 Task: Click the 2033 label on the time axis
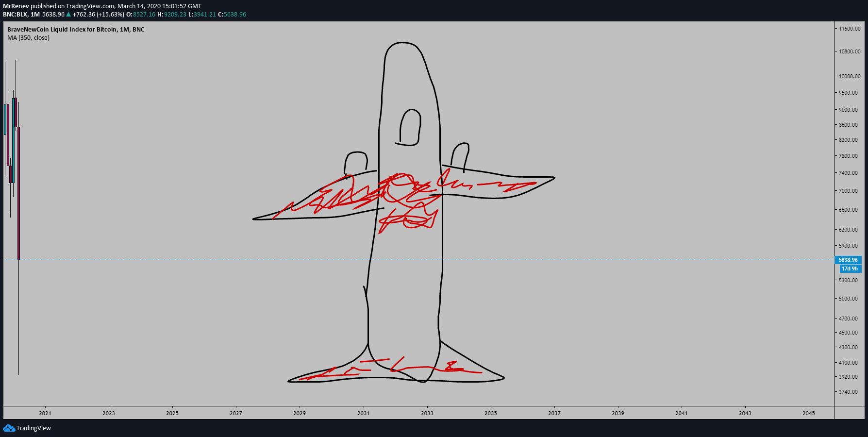(427, 413)
